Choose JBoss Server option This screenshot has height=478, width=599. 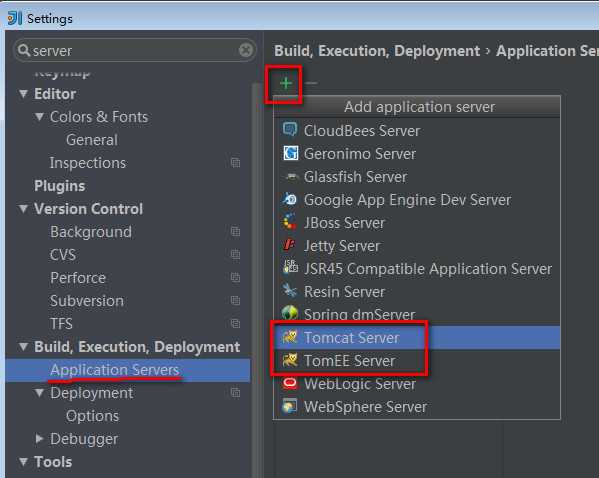click(x=417, y=222)
